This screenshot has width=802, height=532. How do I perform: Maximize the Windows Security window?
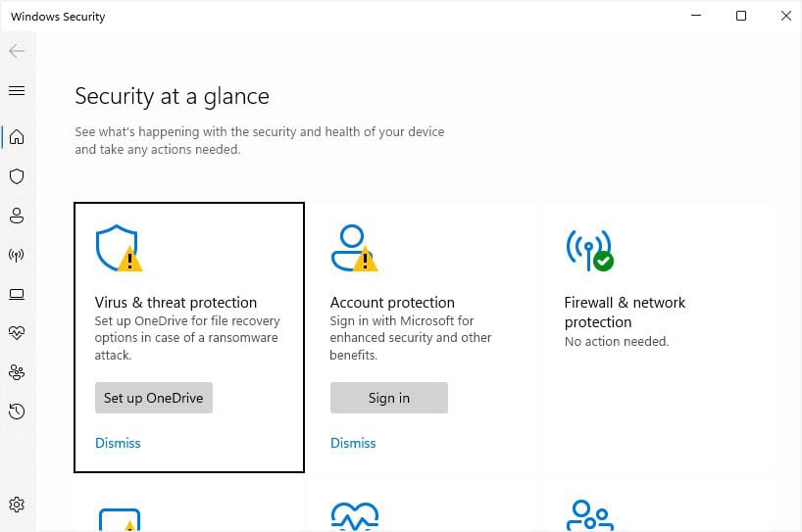click(x=740, y=16)
